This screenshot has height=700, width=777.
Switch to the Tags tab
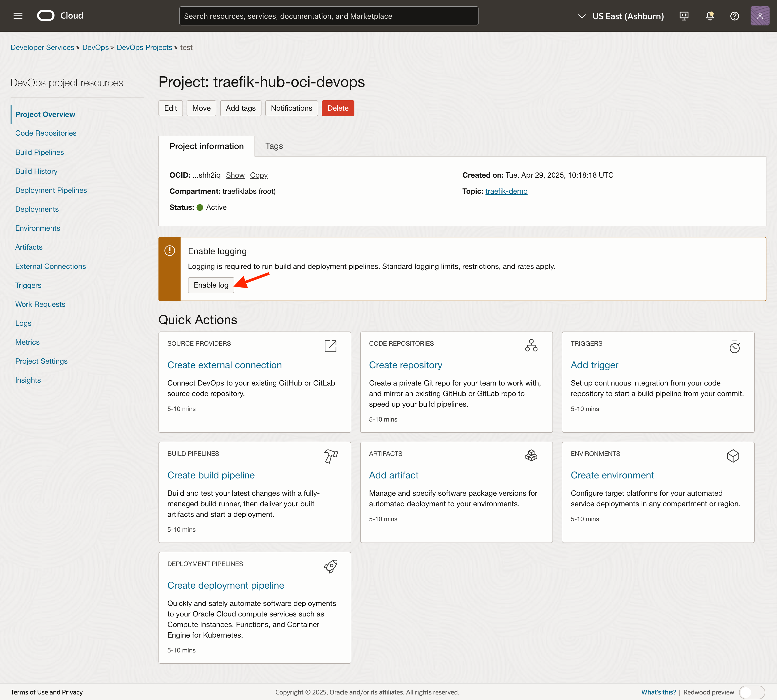274,146
